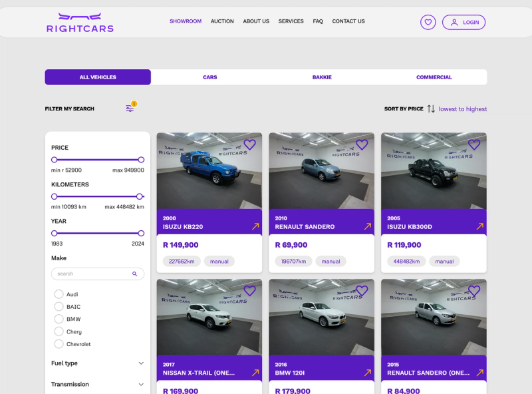Open the filter settings icon with badge
532x394 pixels.
[130, 107]
